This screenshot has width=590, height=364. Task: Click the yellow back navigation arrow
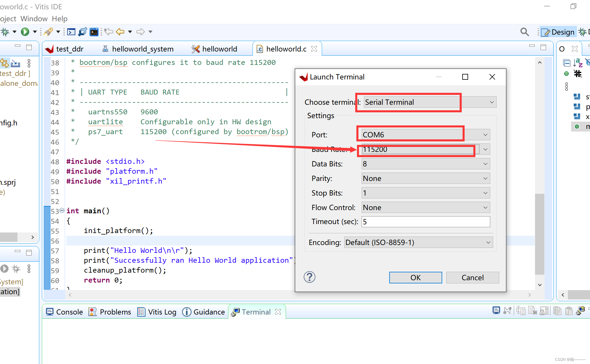[120, 32]
